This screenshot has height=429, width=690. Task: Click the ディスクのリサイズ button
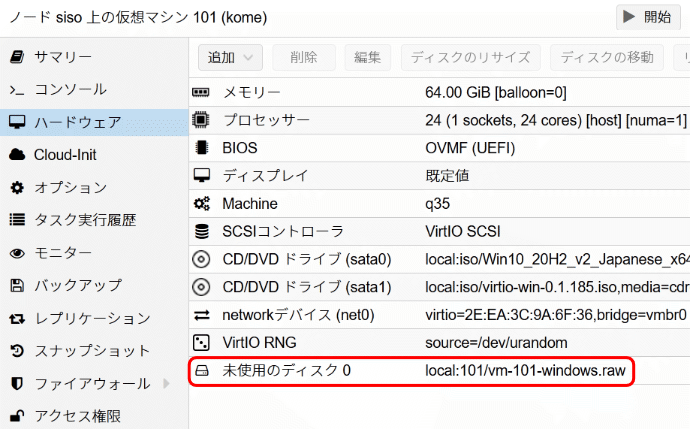click(x=471, y=58)
